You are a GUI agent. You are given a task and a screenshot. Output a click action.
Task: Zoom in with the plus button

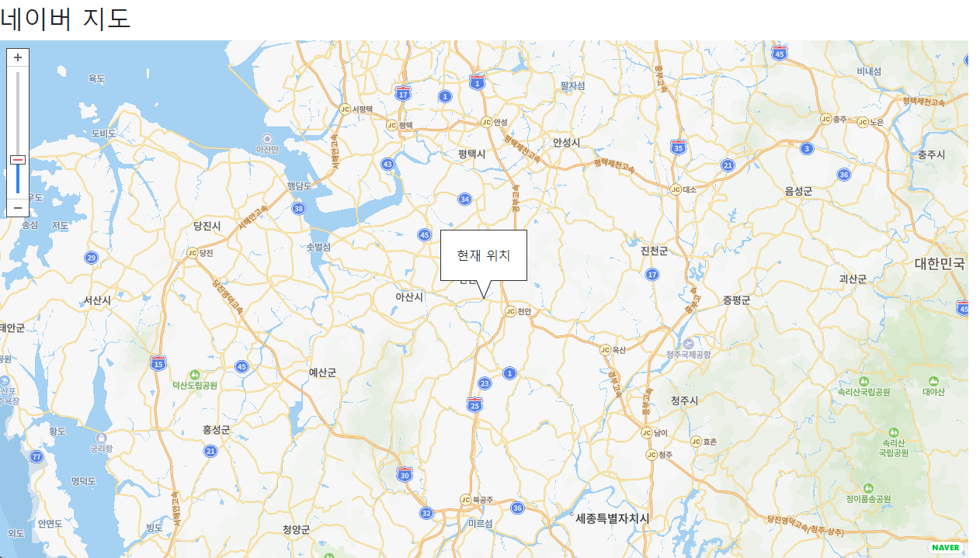point(18,57)
